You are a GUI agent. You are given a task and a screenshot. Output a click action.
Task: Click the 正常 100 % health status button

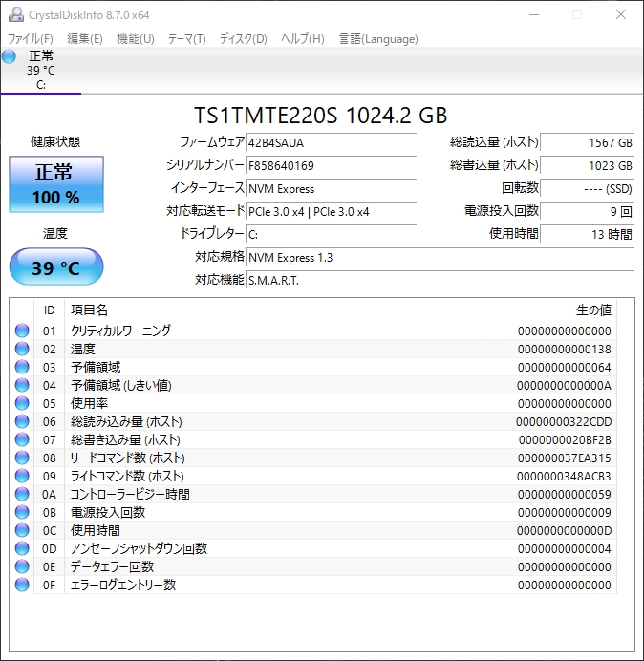[x=56, y=184]
